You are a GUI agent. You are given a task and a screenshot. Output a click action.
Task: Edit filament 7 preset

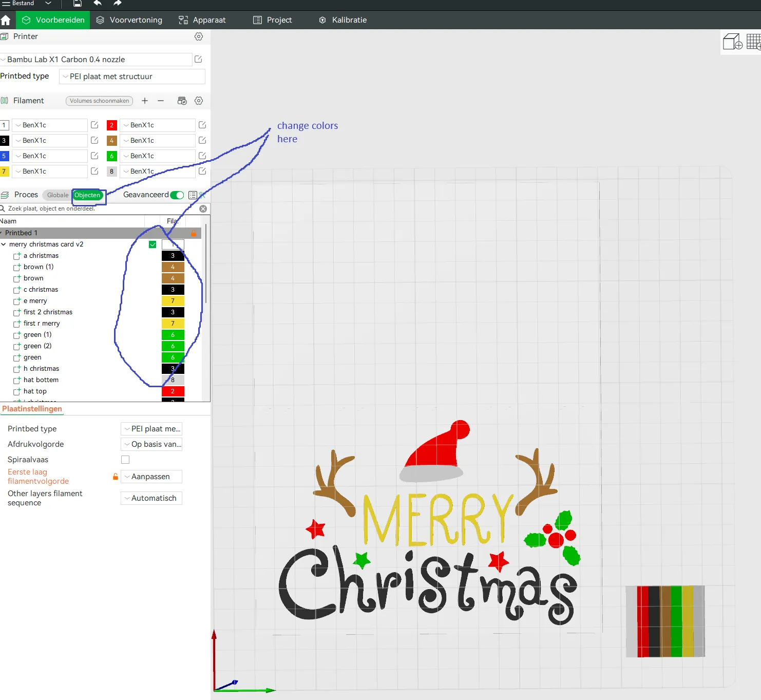tap(94, 171)
